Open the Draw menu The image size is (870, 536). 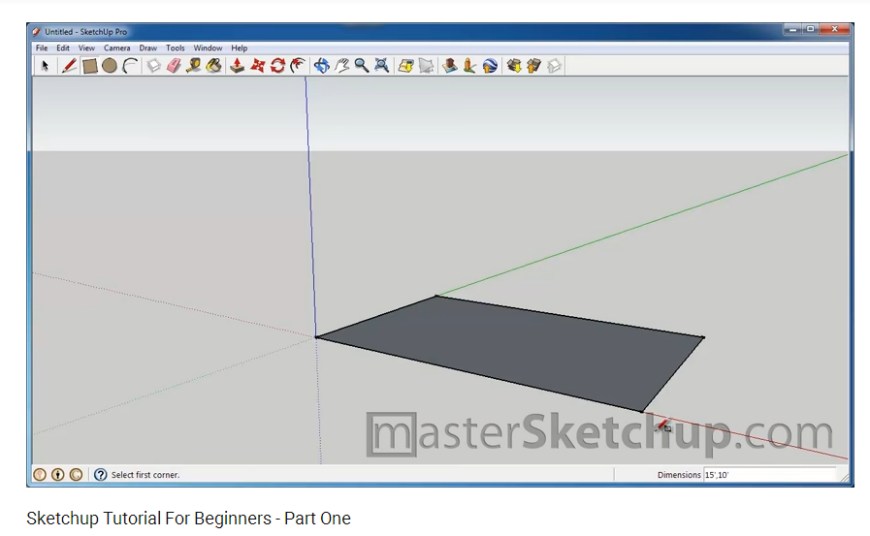coord(148,48)
